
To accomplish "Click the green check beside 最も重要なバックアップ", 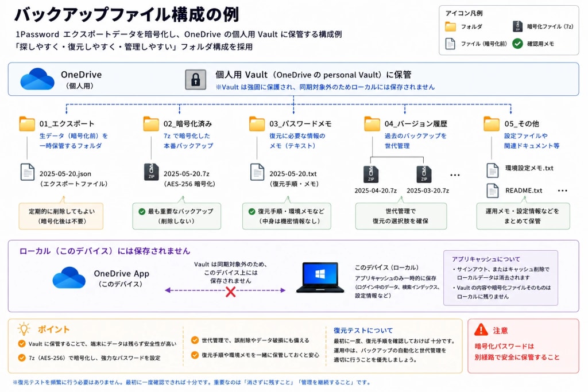I will click(142, 211).
